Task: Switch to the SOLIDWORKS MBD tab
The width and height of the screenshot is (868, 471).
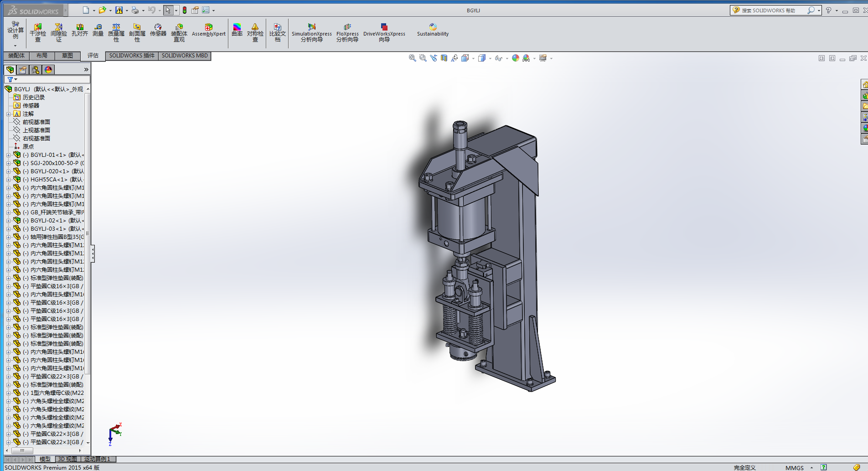Action: pos(185,56)
